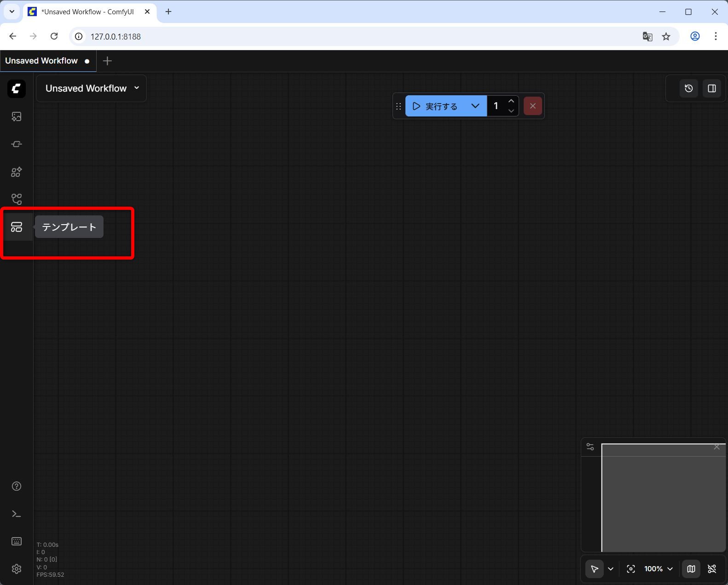728x585 pixels.
Task: Increase the batch count with up arrow
Action: pyautogui.click(x=511, y=101)
